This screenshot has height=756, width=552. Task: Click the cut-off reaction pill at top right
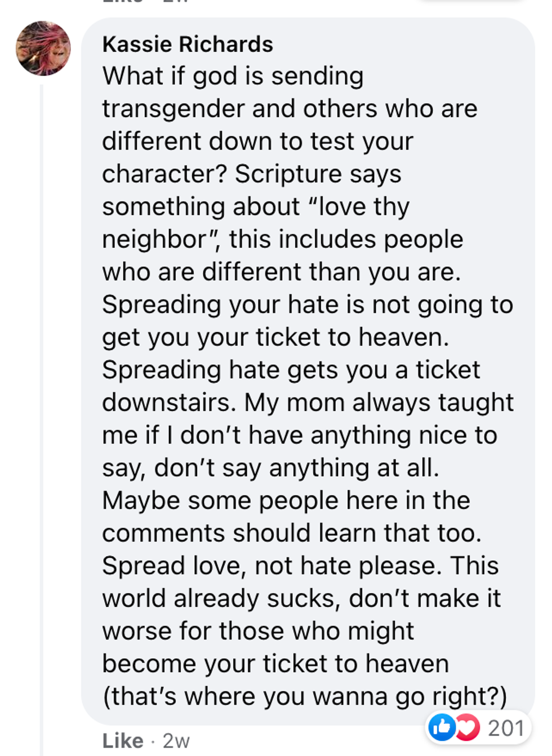pyautogui.click(x=473, y=2)
